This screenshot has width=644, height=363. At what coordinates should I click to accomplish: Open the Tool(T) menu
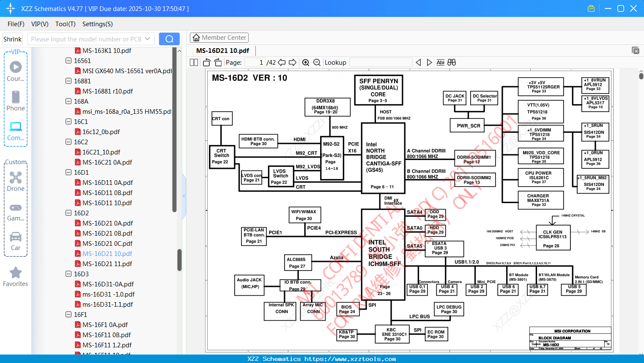tap(66, 24)
